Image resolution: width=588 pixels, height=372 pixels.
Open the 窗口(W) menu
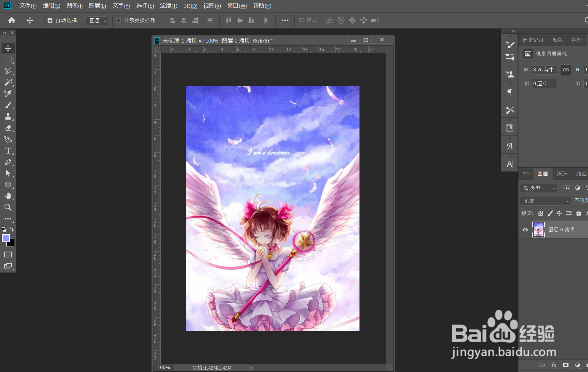click(237, 6)
